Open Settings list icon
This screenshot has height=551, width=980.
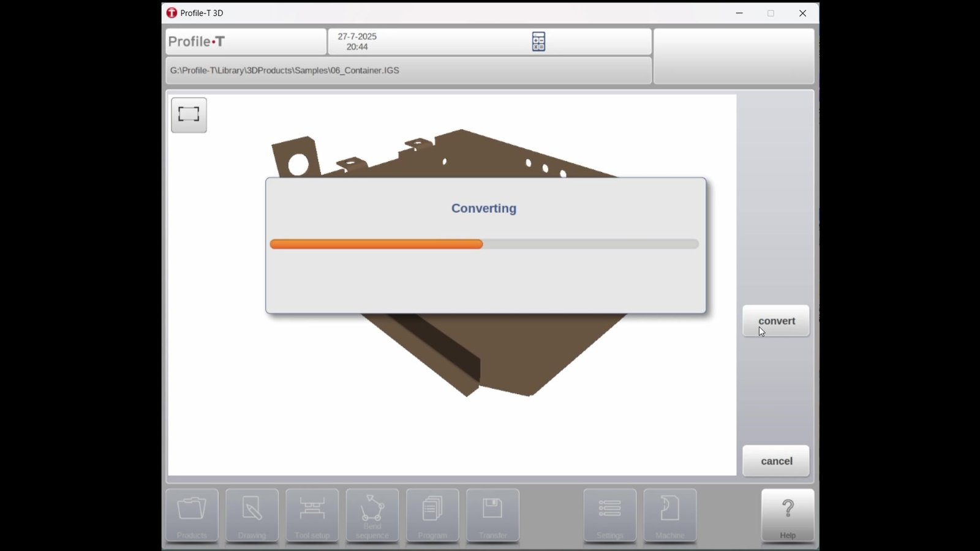610,515
